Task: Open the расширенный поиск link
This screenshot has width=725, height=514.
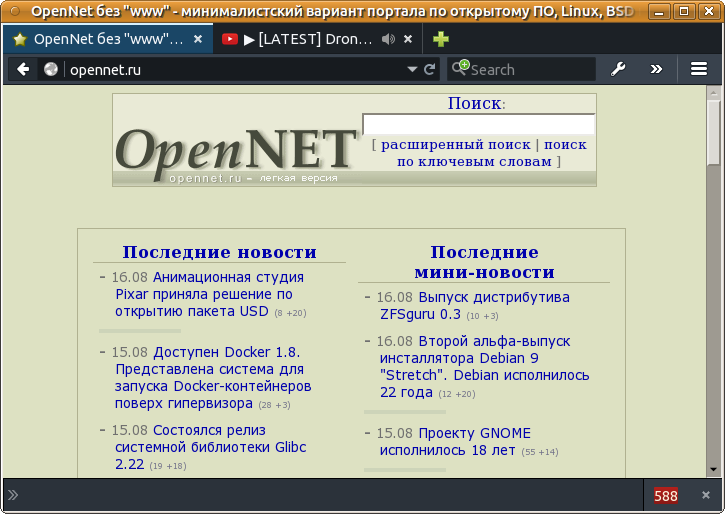Action: pyautogui.click(x=455, y=145)
